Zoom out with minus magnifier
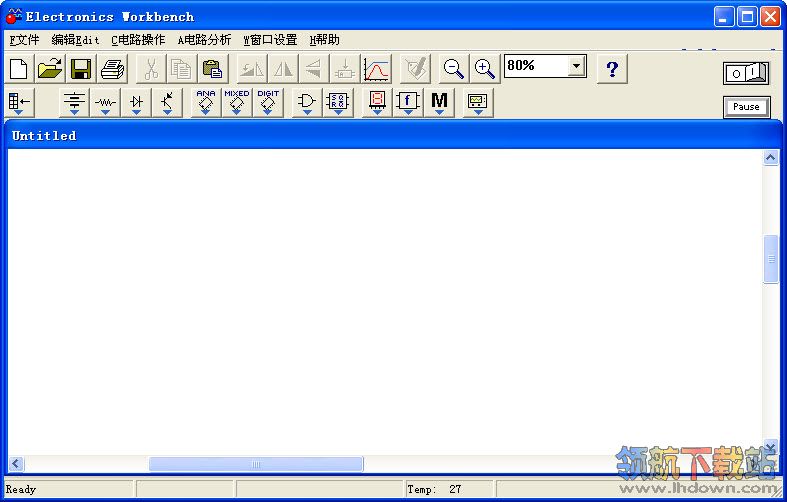The width and height of the screenshot is (787, 502). (x=454, y=69)
